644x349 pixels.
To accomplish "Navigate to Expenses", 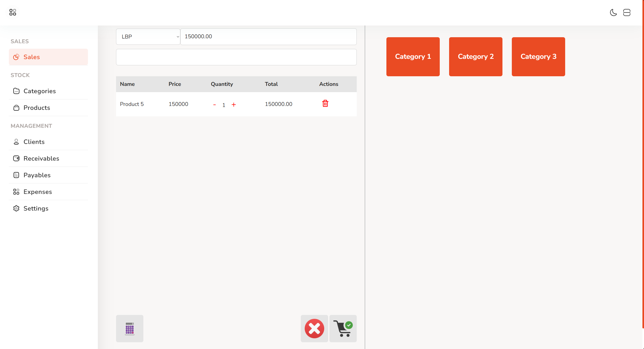I will [x=38, y=192].
